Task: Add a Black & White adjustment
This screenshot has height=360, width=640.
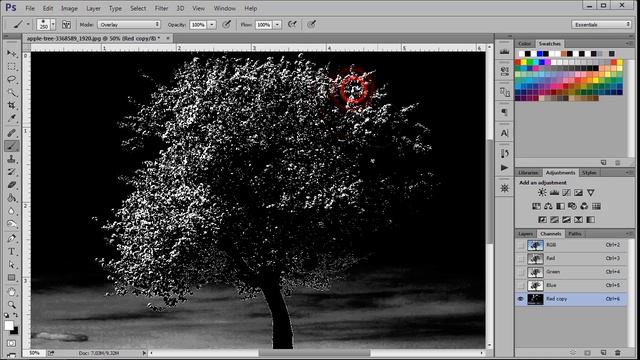Action: click(x=560, y=206)
